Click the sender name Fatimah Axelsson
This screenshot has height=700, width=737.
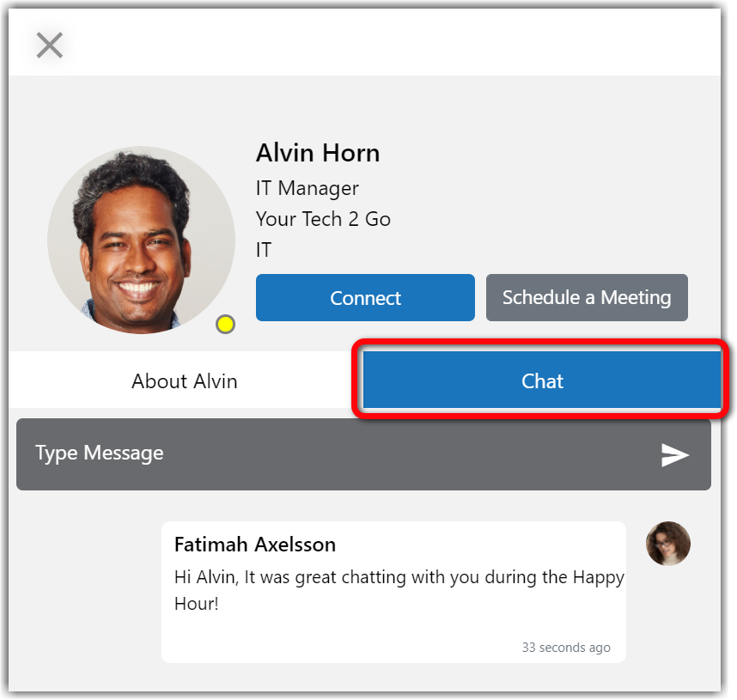coord(255,545)
